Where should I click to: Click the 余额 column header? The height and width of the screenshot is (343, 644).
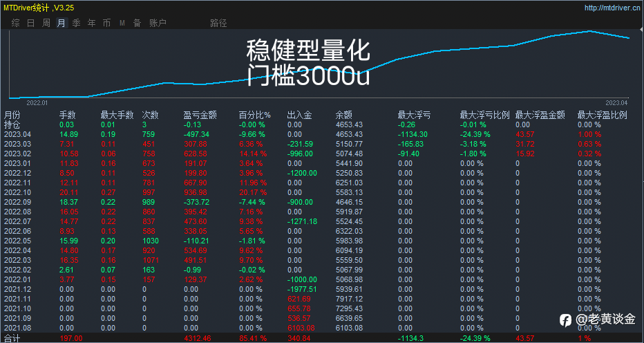coord(344,115)
